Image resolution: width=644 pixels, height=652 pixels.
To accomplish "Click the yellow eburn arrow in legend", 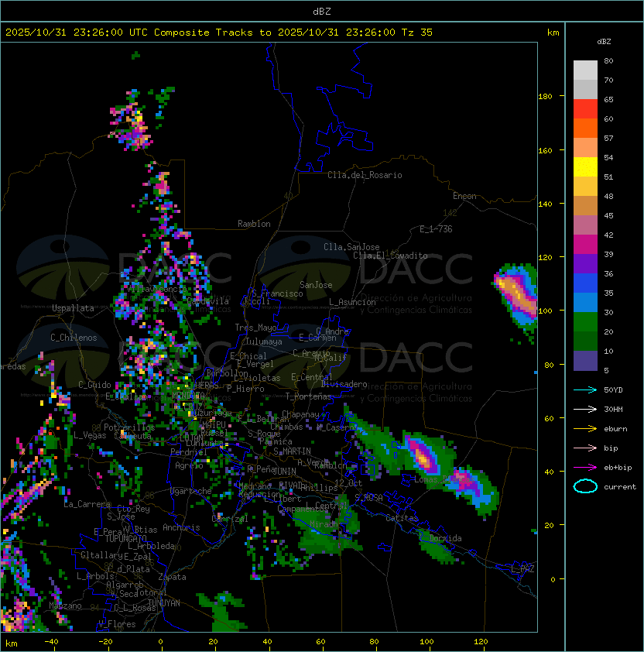I will pos(585,429).
